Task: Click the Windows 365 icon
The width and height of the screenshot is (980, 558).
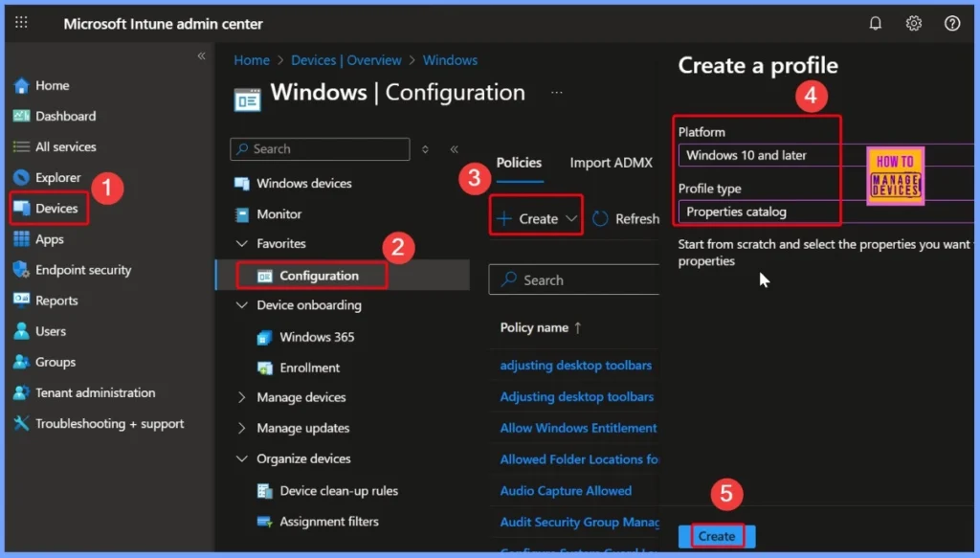Action: point(264,338)
